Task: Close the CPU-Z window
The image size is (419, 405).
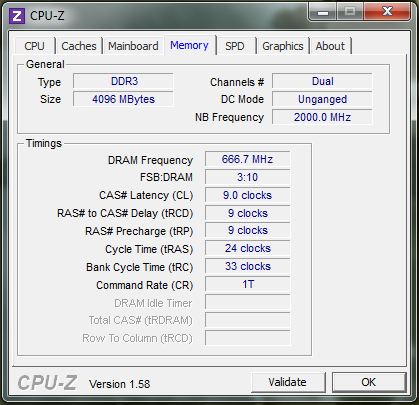Action: (x=387, y=12)
